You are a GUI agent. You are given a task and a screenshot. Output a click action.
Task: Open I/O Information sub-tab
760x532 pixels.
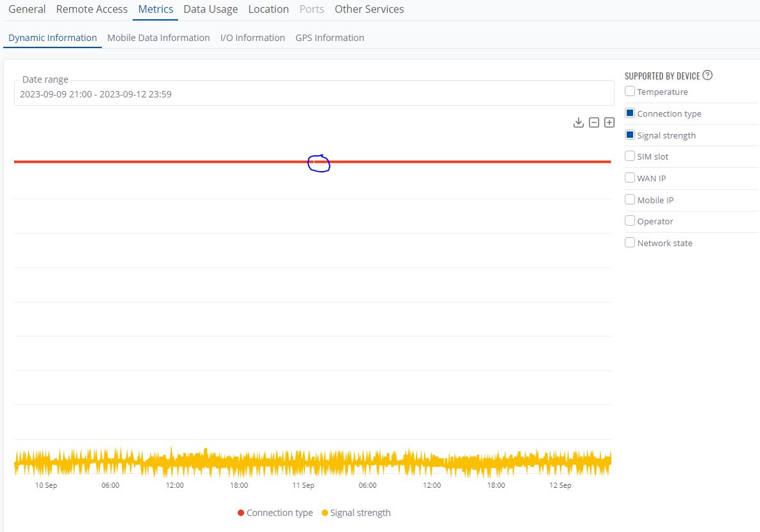(x=252, y=38)
